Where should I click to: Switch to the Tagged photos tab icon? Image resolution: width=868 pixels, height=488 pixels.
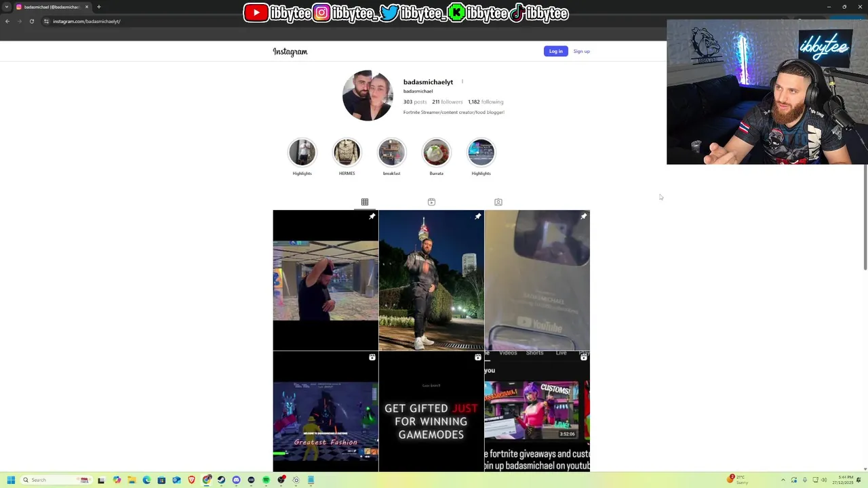point(498,202)
